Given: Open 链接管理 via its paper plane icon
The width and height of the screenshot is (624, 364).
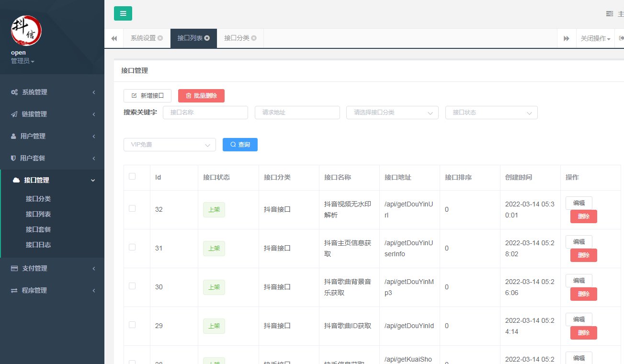Looking at the screenshot, I should pyautogui.click(x=14, y=114).
